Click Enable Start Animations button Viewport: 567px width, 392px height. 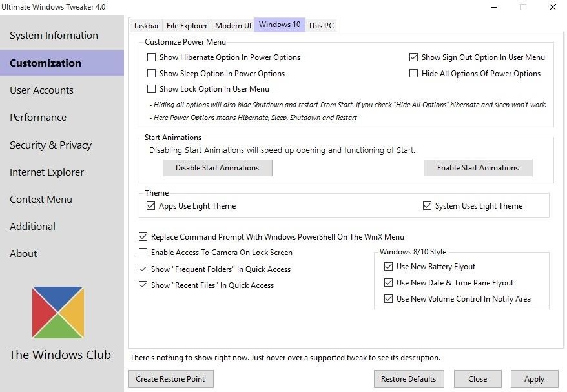478,168
